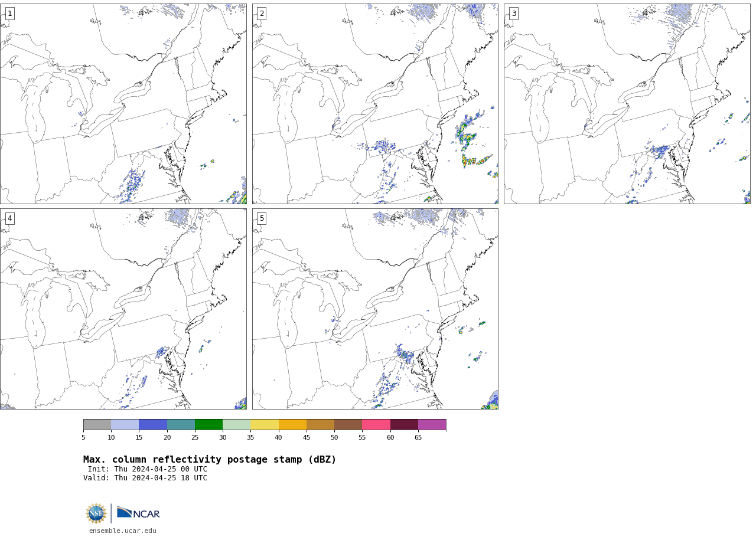This screenshot has width=756, height=537.
Task: Click the ensemble.ucar.edu text
Action: (123, 531)
